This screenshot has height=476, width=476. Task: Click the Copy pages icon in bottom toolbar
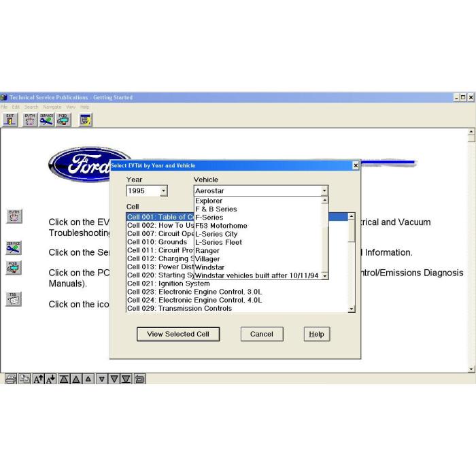(x=24, y=379)
